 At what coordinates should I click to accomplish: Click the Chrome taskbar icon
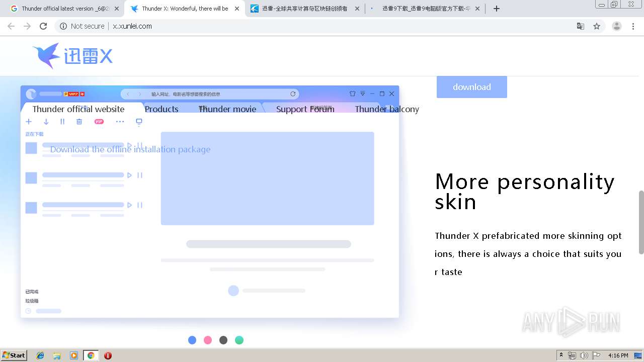[91, 355]
